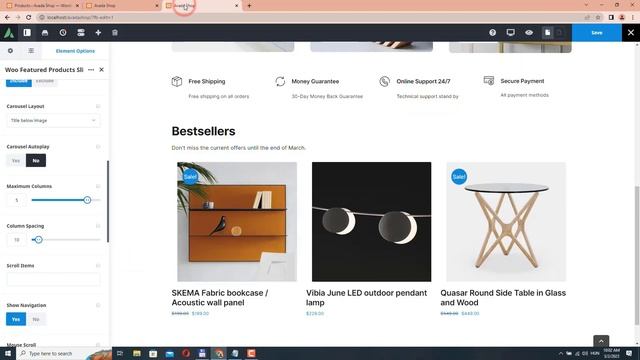640x360 pixels.
Task: Click the Online Support phone icon
Action: pyautogui.click(x=384, y=81)
